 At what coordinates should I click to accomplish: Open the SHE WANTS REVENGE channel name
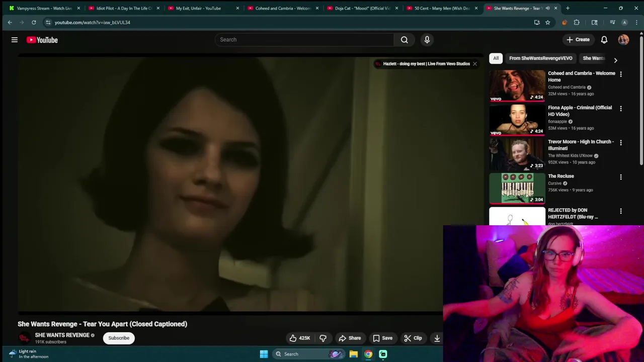62,335
